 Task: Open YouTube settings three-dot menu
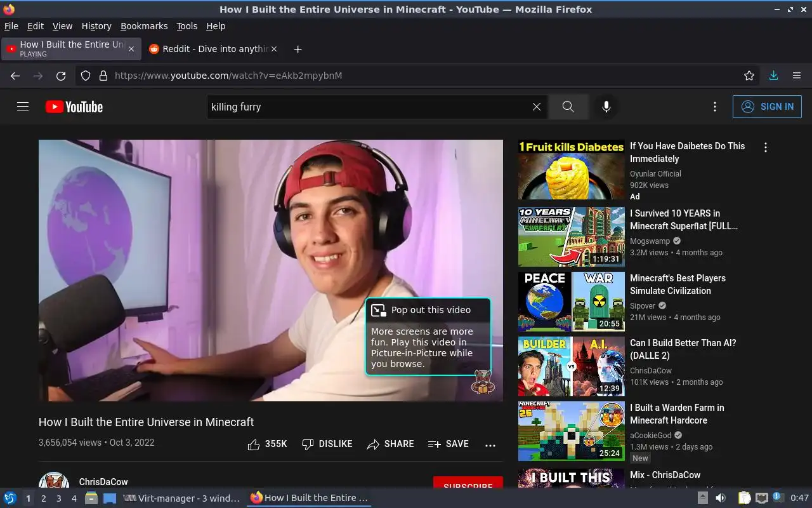pos(715,107)
